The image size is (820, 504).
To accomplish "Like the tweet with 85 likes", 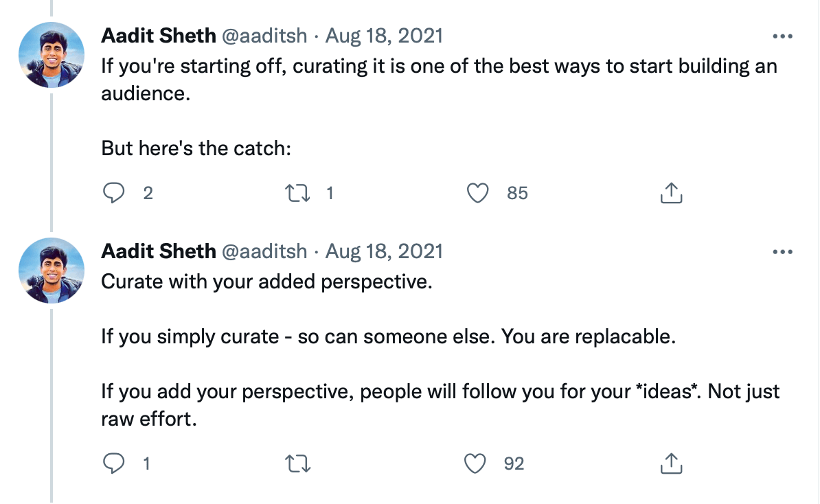I will point(477,194).
